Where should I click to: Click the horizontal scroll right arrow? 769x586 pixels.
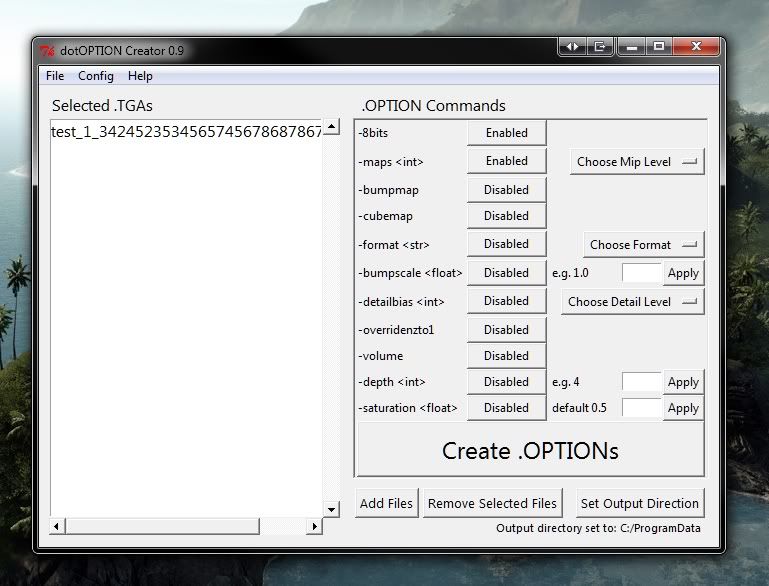tap(314, 526)
